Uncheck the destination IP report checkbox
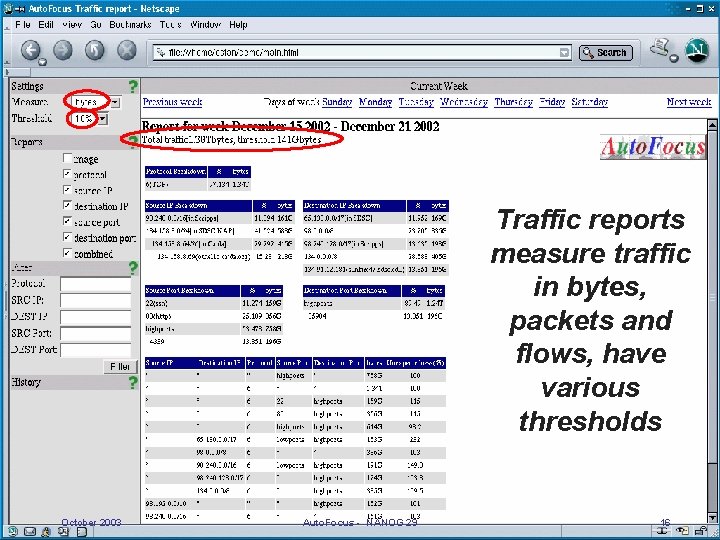Image resolution: width=720 pixels, height=540 pixels. pos(67,205)
